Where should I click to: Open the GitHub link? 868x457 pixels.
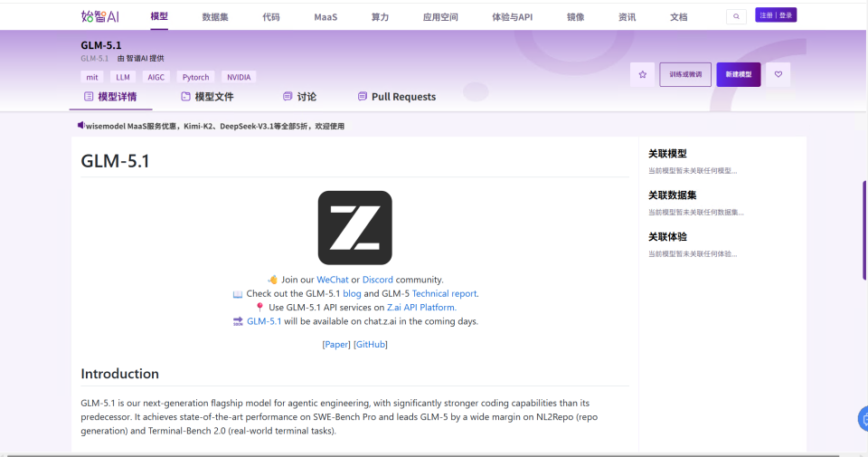click(x=371, y=345)
